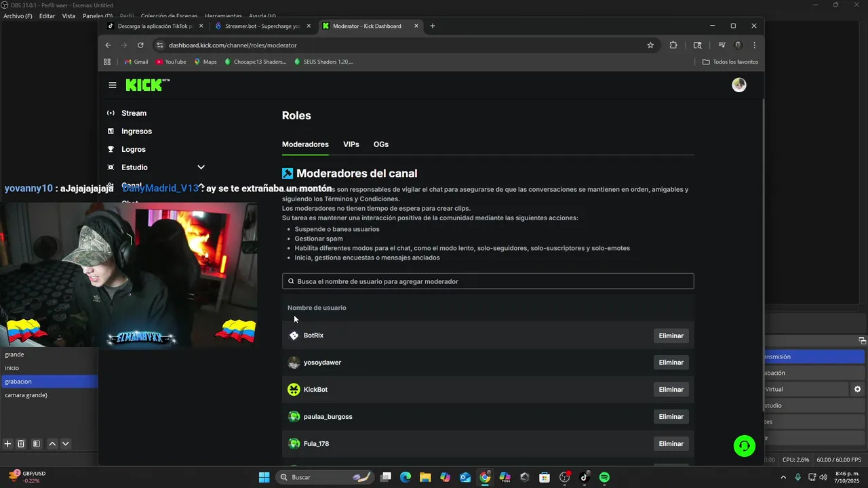
Task: Open Ingresos in Kick sidebar
Action: (x=136, y=131)
